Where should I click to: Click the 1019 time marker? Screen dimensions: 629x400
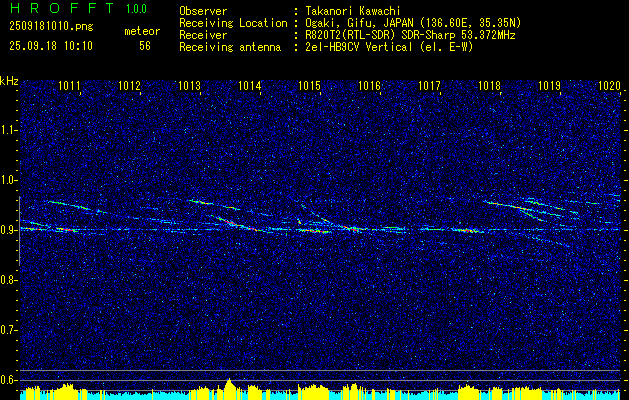[x=549, y=85]
